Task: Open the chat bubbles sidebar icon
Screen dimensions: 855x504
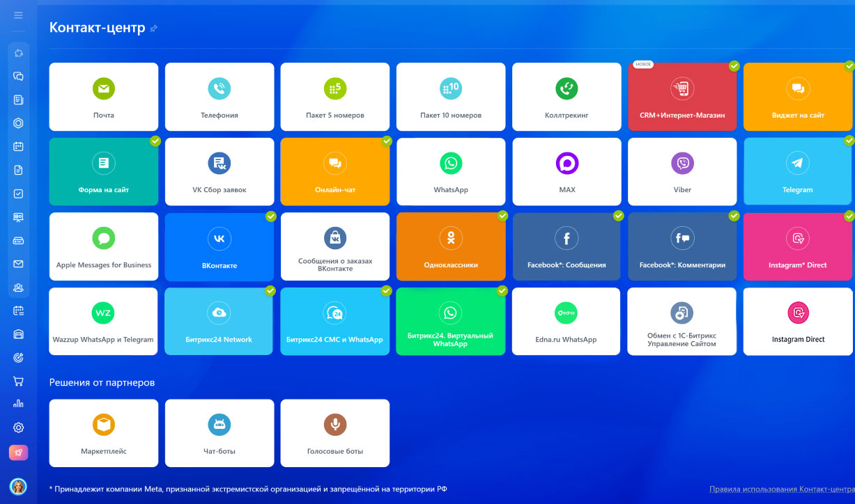Action: tap(19, 77)
